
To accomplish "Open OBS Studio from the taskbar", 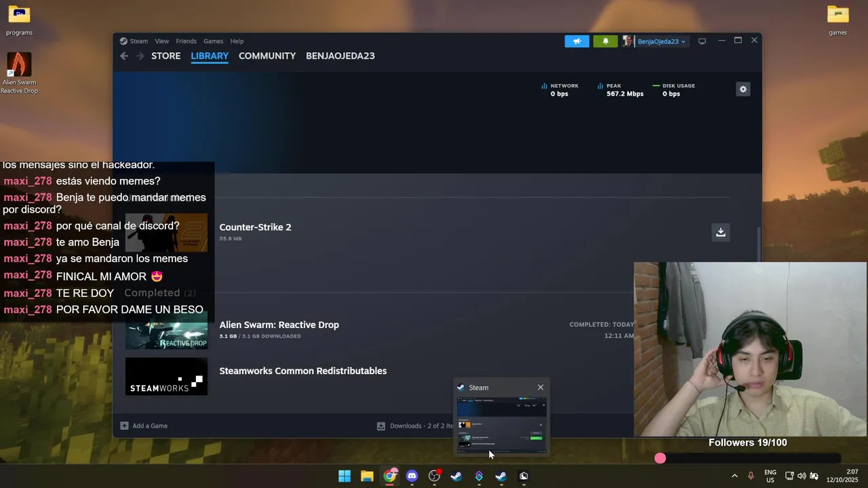I will tap(434, 476).
